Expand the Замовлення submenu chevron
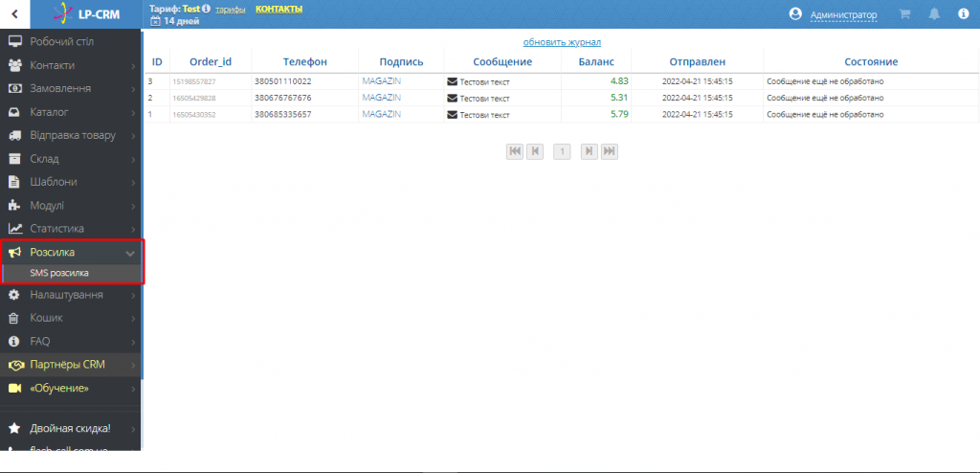The height and width of the screenshot is (473, 980). 133,89
